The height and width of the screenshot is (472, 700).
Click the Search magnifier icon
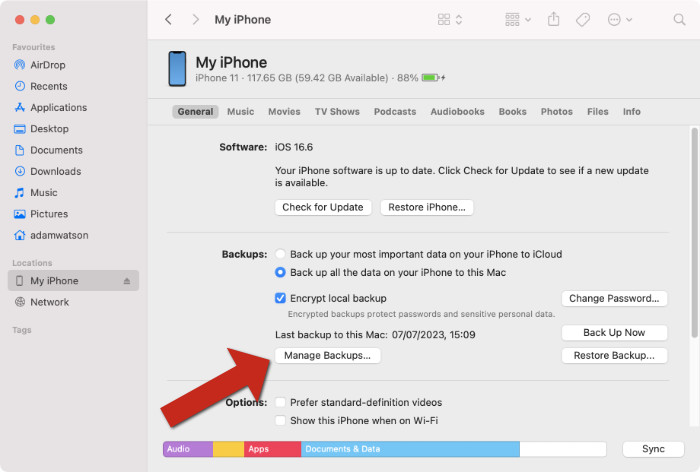coord(679,20)
